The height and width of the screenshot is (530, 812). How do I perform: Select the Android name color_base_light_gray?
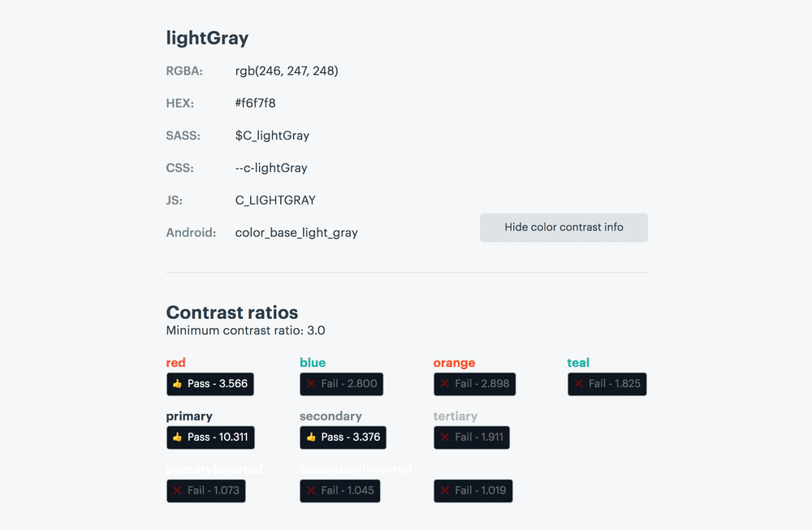click(296, 232)
